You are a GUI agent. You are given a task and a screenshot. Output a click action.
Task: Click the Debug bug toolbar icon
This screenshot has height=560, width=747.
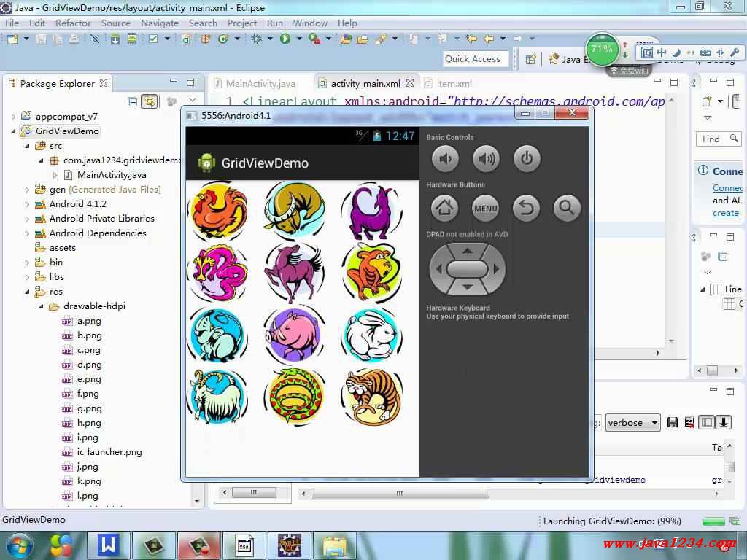pyautogui.click(x=256, y=39)
